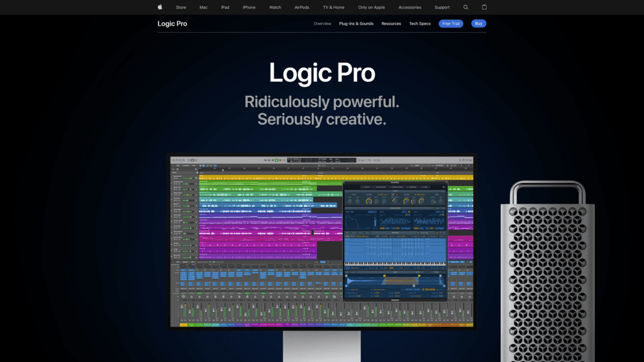This screenshot has height=362, width=644.
Task: View the Tech Specs tab
Action: 419,24
